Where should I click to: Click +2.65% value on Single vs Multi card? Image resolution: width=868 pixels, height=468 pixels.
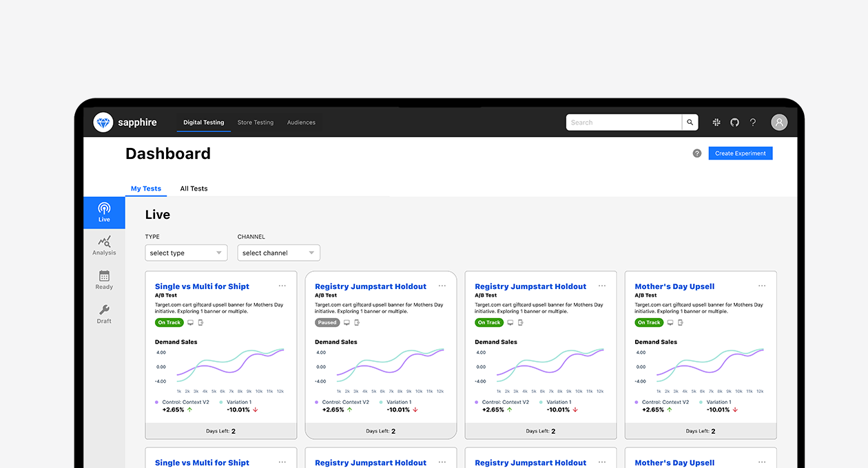pyautogui.click(x=173, y=409)
